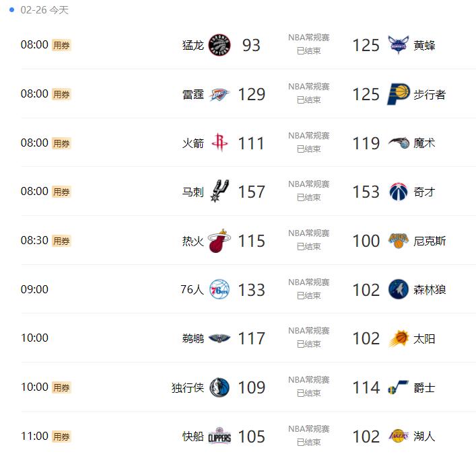
Task: Click the Minnesota Timberwolves team logo
Action: click(x=399, y=290)
